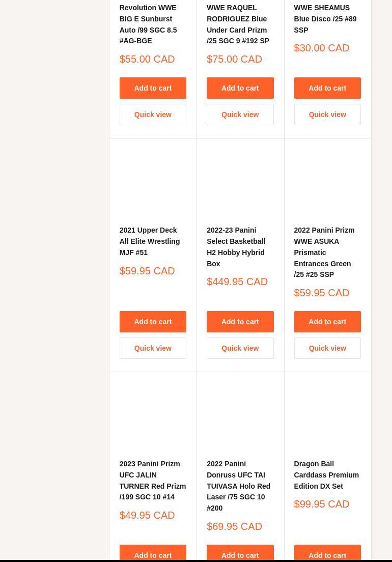This screenshot has height=562, width=392.
Task: Quick view Panini Select Basketball Hybrid Box
Action: (240, 348)
